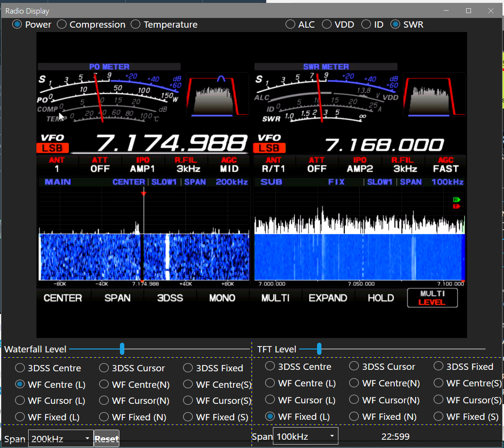Click the SUB scope label

click(271, 182)
